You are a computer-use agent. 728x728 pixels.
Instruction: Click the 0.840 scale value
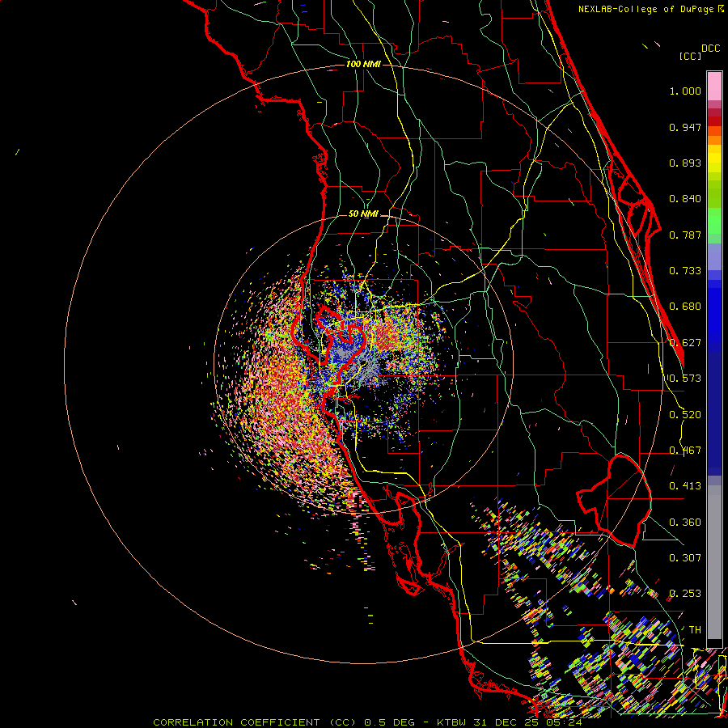685,199
